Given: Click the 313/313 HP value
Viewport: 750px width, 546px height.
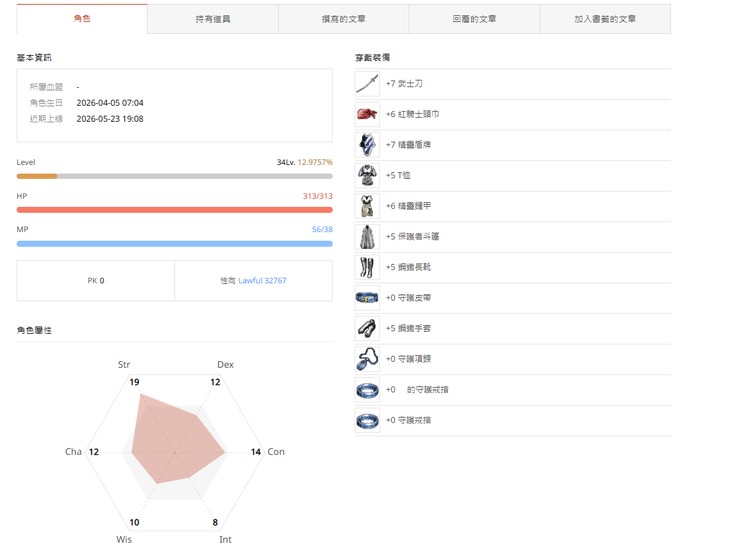Looking at the screenshot, I should pos(318,196).
